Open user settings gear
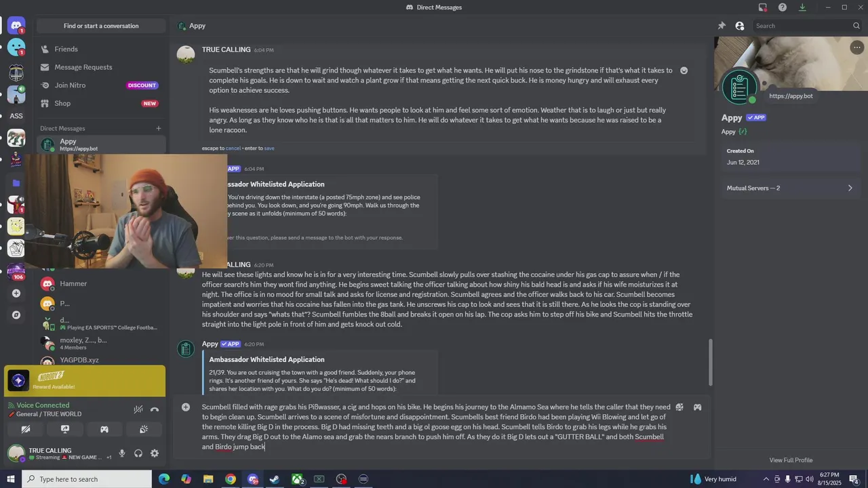 point(155,453)
